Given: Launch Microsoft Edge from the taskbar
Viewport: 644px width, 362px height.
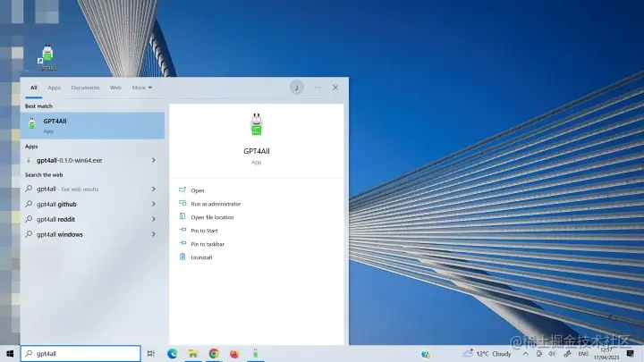Looking at the screenshot, I should 172,353.
